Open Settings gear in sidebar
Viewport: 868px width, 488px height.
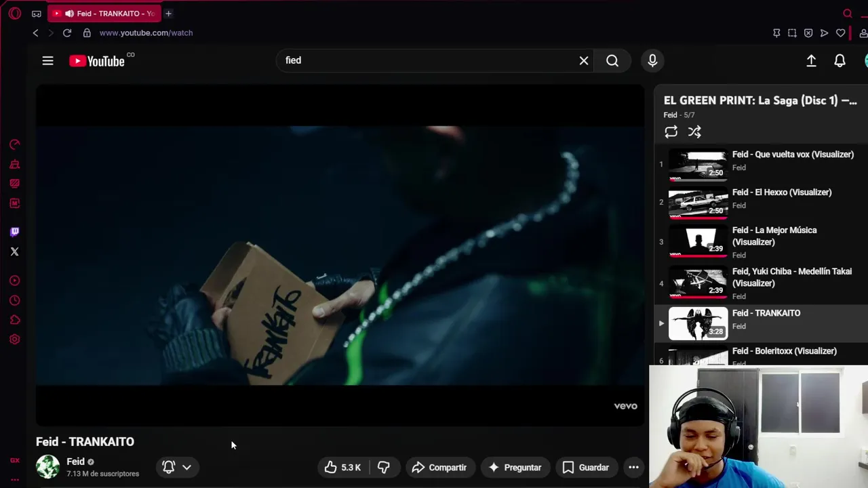point(14,340)
